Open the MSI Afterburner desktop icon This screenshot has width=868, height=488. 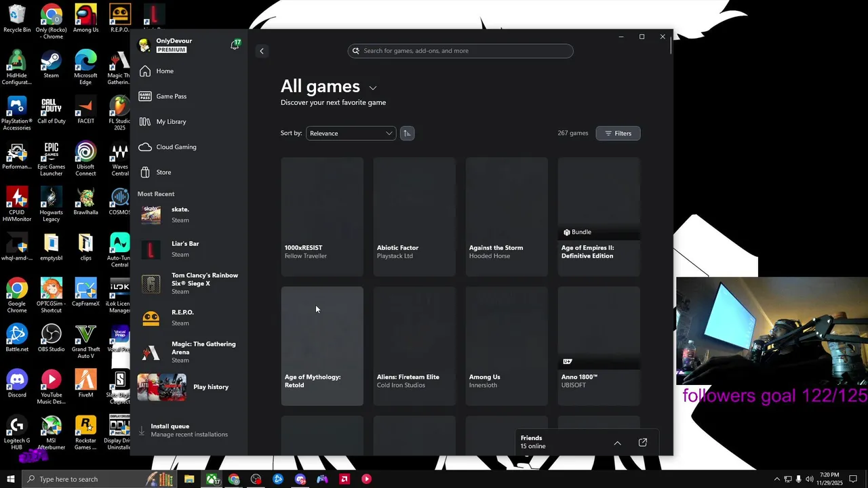tap(51, 434)
